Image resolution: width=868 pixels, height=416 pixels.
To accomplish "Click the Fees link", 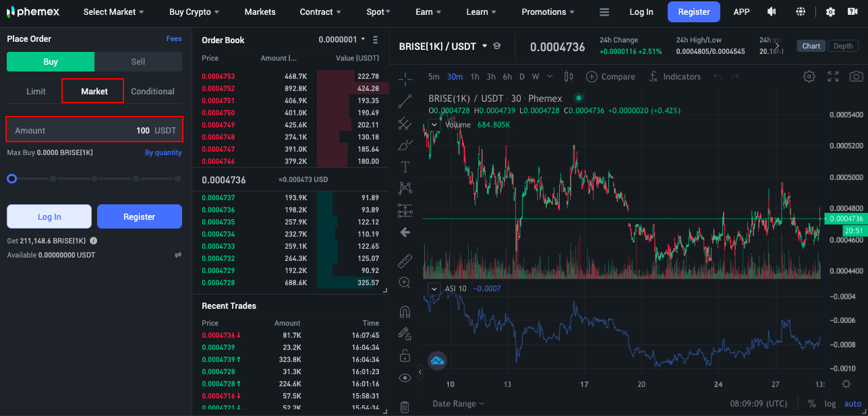I will [174, 39].
